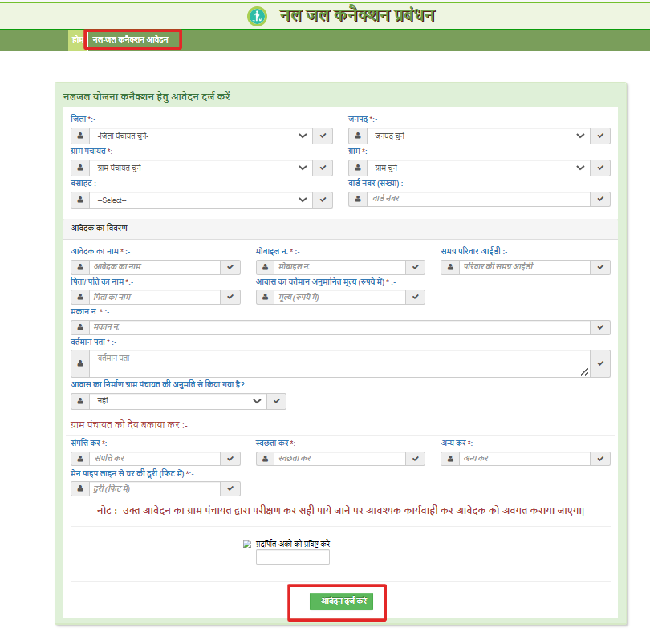The image size is (650, 644).
Task: Focus the मूल्य (रुपये में) input field
Action: tap(340, 297)
